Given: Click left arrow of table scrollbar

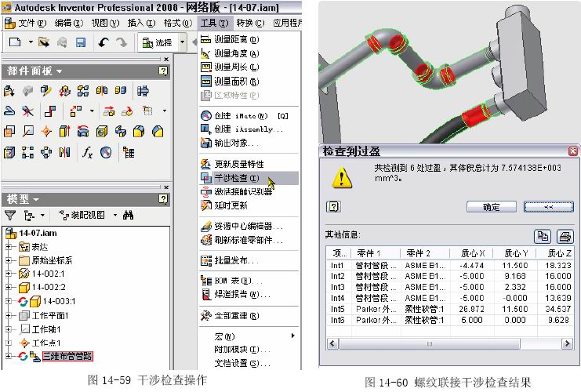Looking at the screenshot, I should point(332,343).
